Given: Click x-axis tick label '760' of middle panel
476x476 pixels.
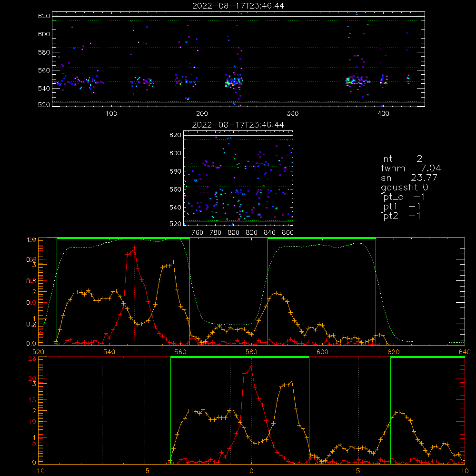Looking at the screenshot, I should pyautogui.click(x=198, y=233).
